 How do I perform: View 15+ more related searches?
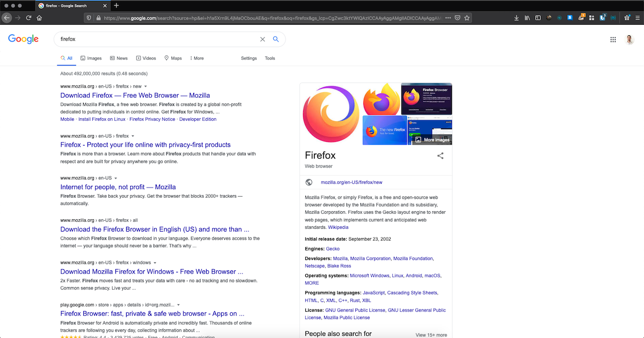[x=431, y=335]
